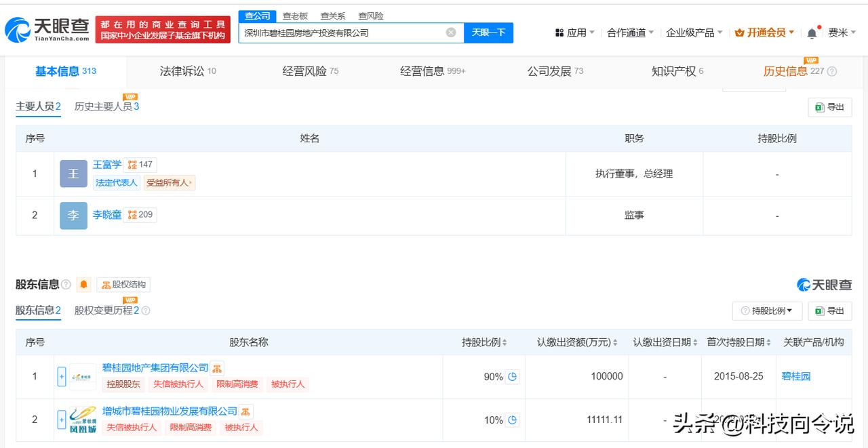Open equity tree icon beside 增城市碧桂园物业发展有限公司

[x=246, y=411]
